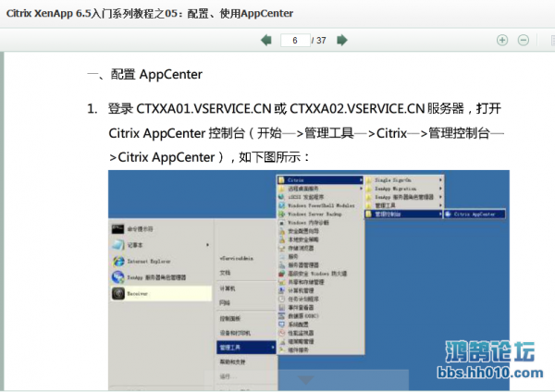Click 本地安全策略 icon
555x392 pixels.
(x=282, y=239)
